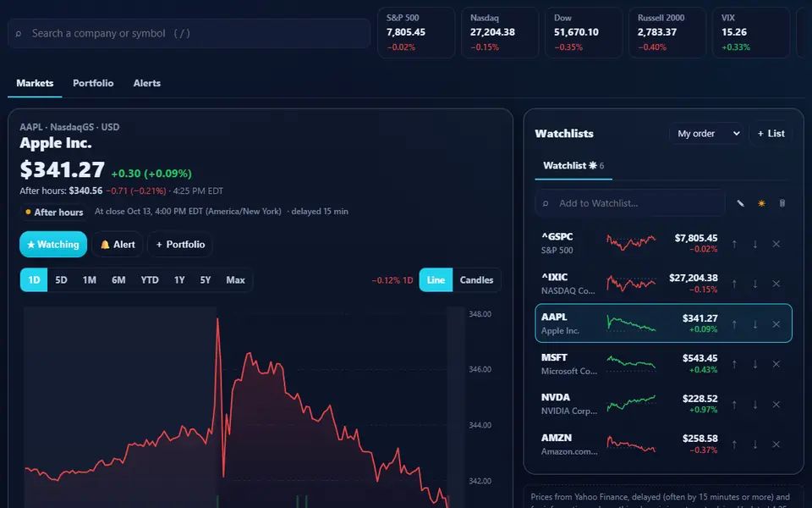The image size is (812, 508).
Task: Click the + List button
Action: click(x=771, y=134)
